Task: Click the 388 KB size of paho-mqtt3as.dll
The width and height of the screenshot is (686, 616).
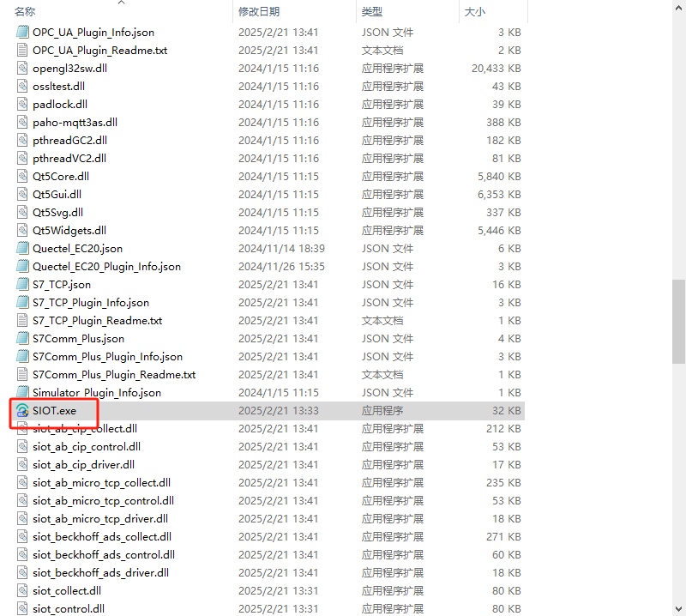Action: click(x=503, y=122)
